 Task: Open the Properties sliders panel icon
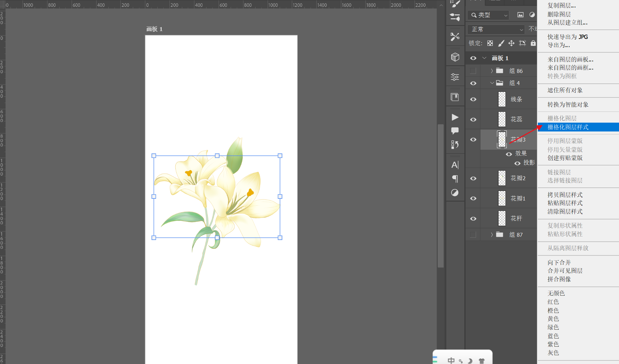[x=455, y=77]
